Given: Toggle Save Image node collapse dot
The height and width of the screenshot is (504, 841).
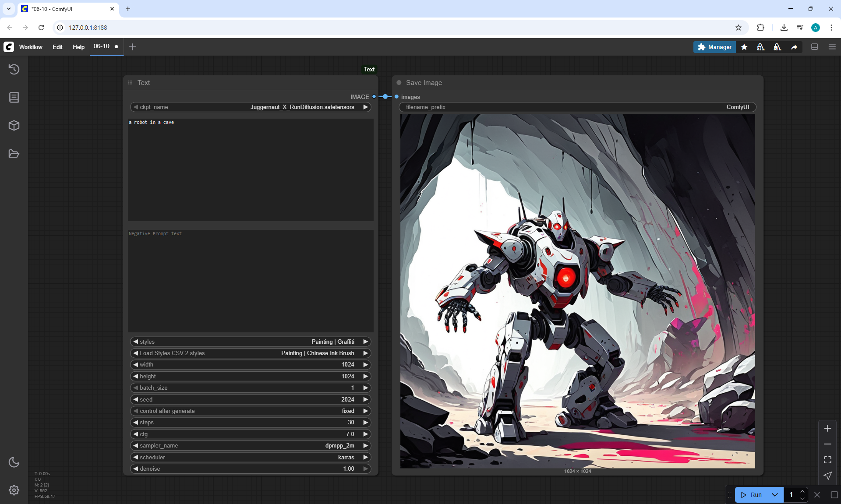Looking at the screenshot, I should [x=399, y=83].
